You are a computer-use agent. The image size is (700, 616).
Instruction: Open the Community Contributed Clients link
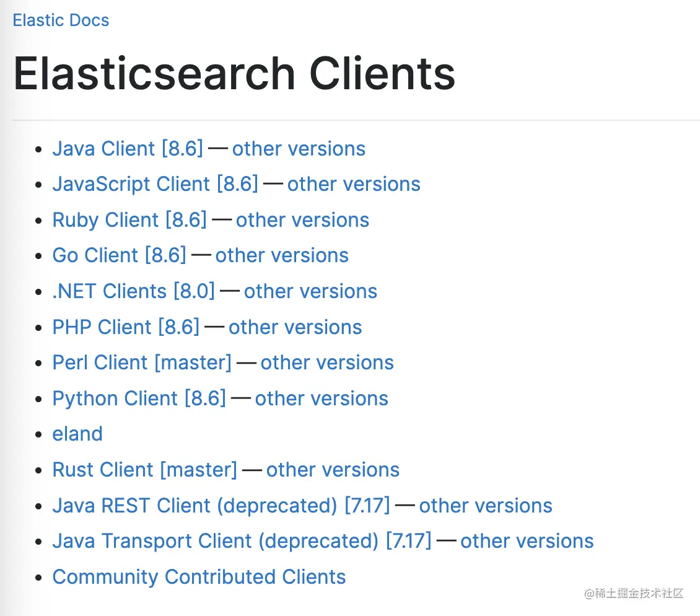pos(199,577)
